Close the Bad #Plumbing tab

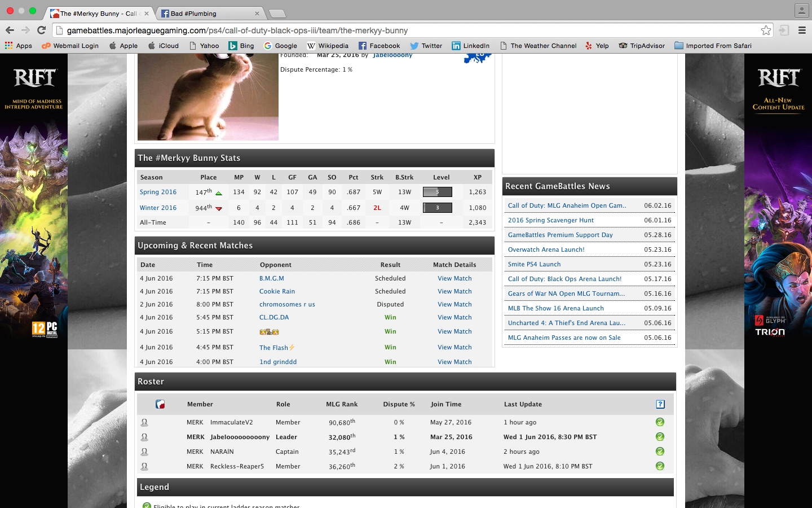pyautogui.click(x=257, y=14)
